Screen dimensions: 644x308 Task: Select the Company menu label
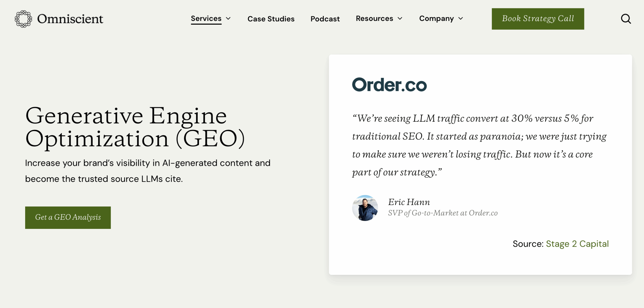click(436, 19)
